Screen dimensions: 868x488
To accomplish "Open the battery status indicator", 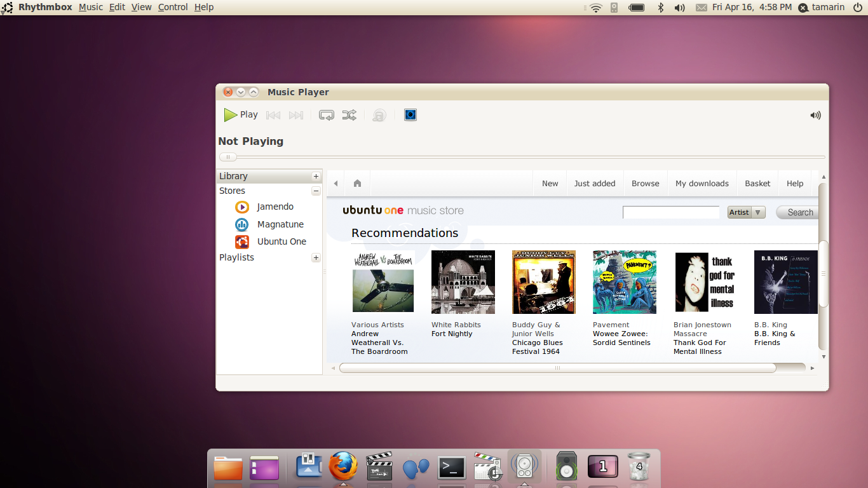I will coord(636,8).
